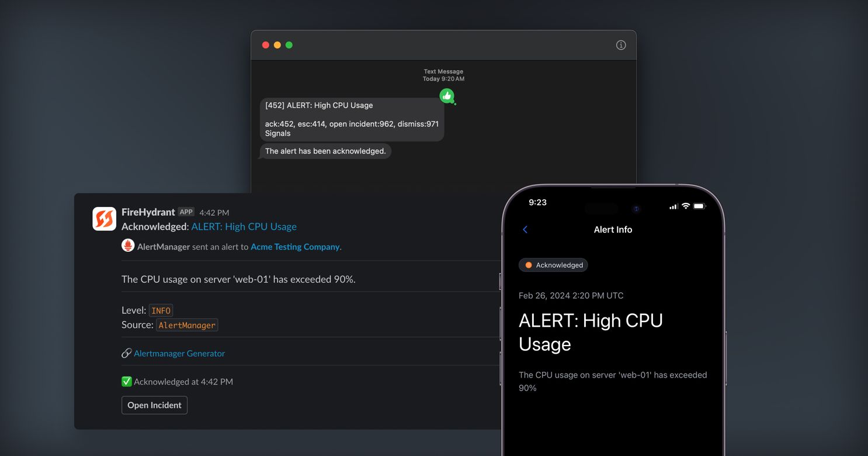Tap the alert description text on phone

pos(613,381)
